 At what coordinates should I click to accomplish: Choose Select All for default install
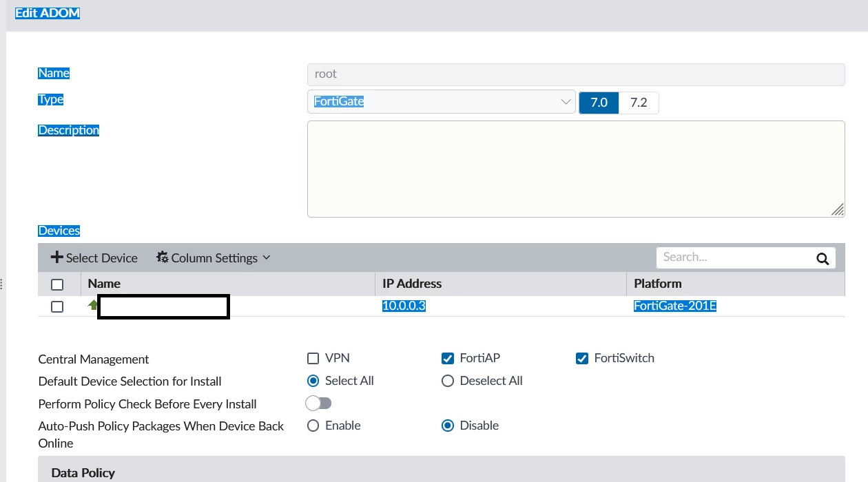(313, 381)
